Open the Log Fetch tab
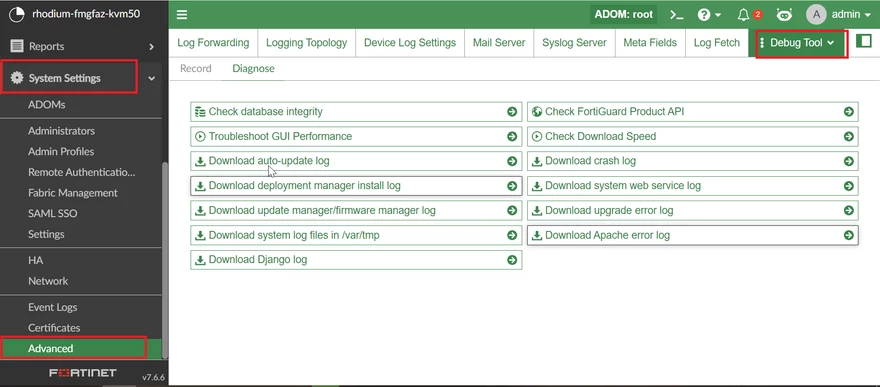Screen dimensions: 880x387 717,43
